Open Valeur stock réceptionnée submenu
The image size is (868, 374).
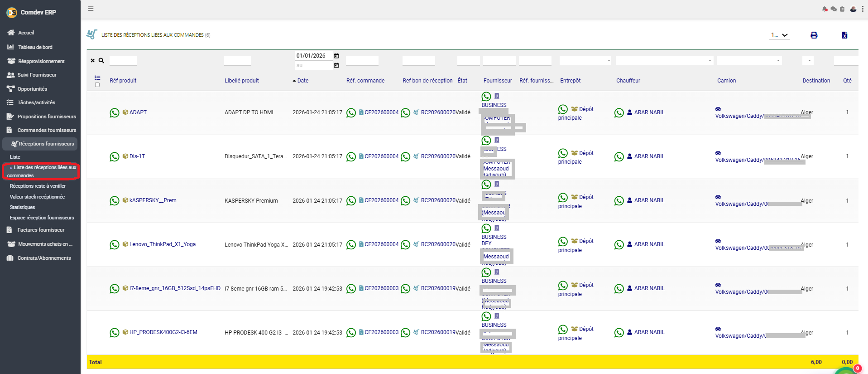tap(37, 197)
